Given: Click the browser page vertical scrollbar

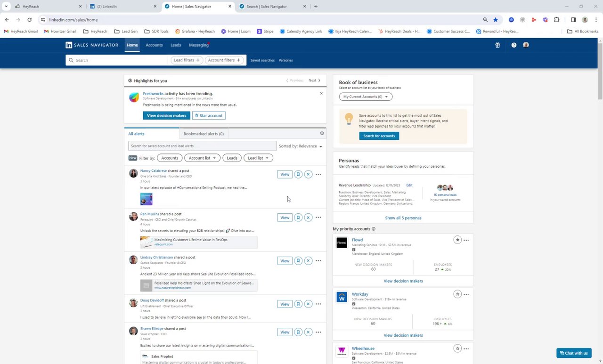Looking at the screenshot, I should (600, 71).
